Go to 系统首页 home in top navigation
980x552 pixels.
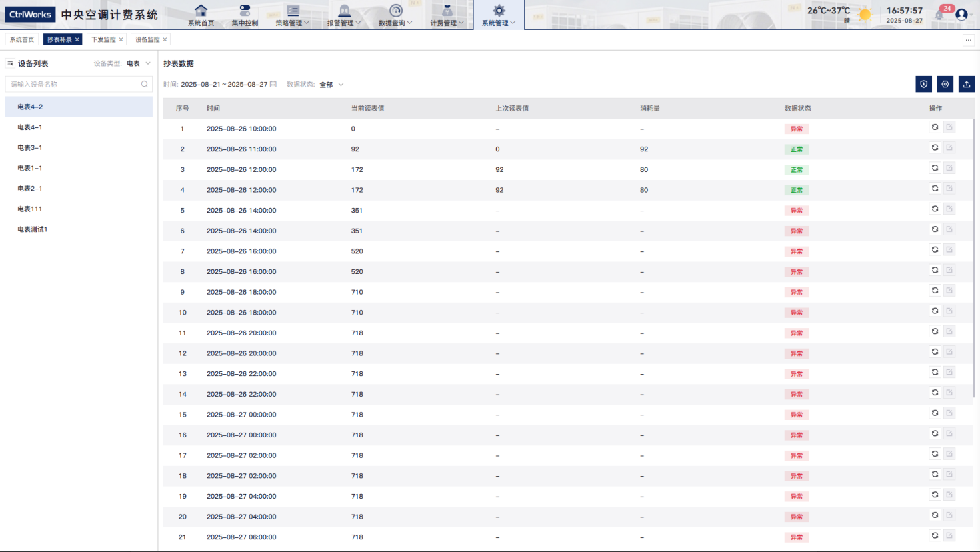pos(201,15)
